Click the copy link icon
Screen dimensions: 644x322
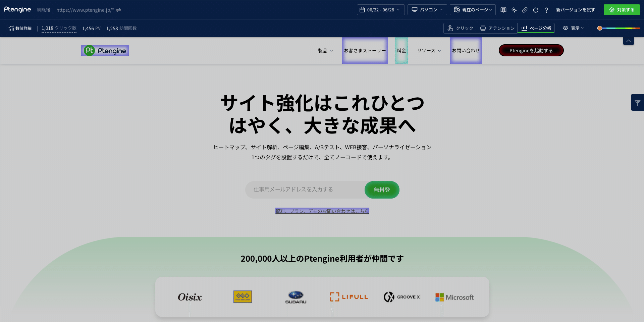(525, 10)
